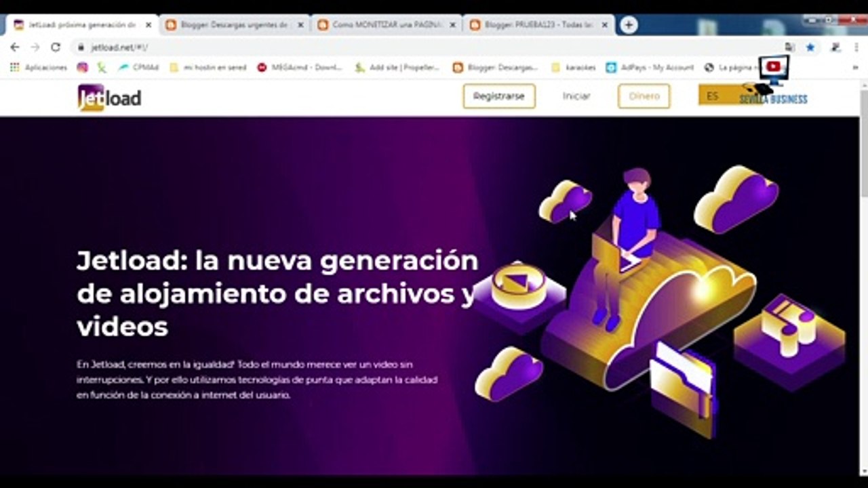Open the Instagram bookmark icon
The width and height of the screenshot is (868, 488).
point(82,67)
